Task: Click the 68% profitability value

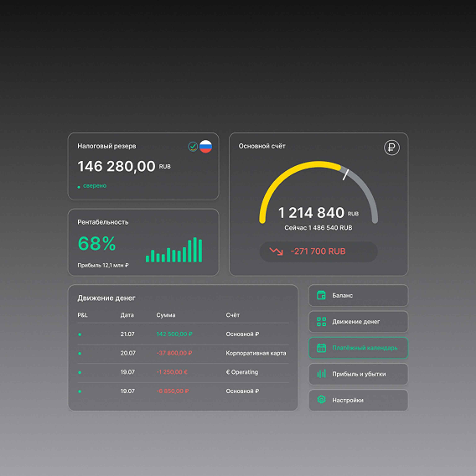Action: [x=97, y=243]
